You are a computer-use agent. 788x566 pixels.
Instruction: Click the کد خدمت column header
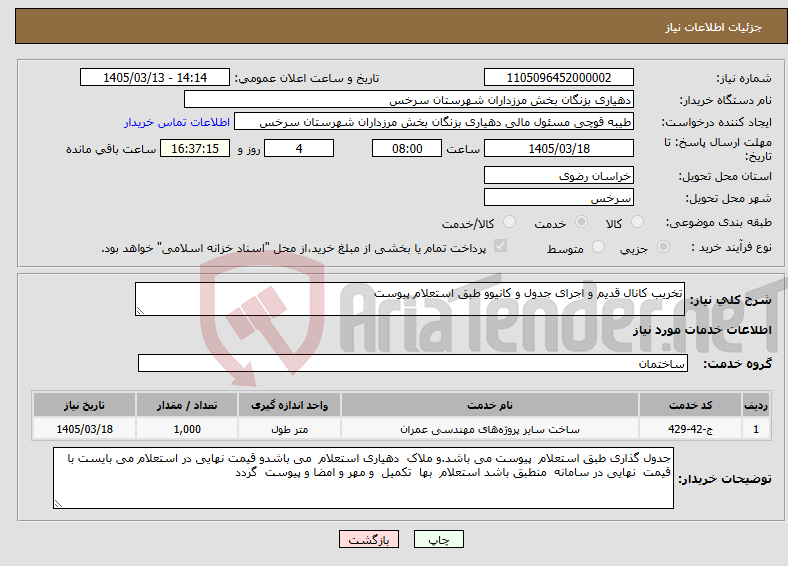[x=691, y=405]
